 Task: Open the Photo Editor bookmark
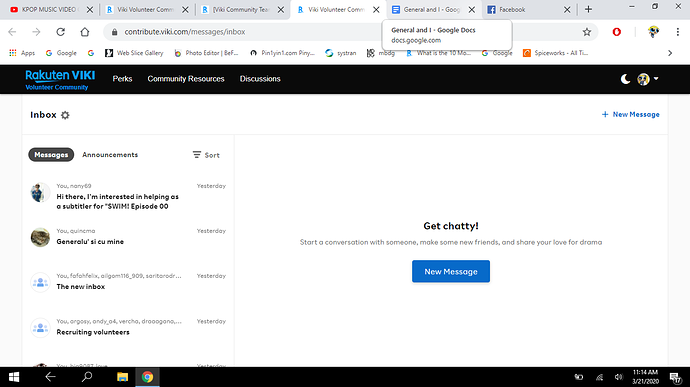[206, 53]
